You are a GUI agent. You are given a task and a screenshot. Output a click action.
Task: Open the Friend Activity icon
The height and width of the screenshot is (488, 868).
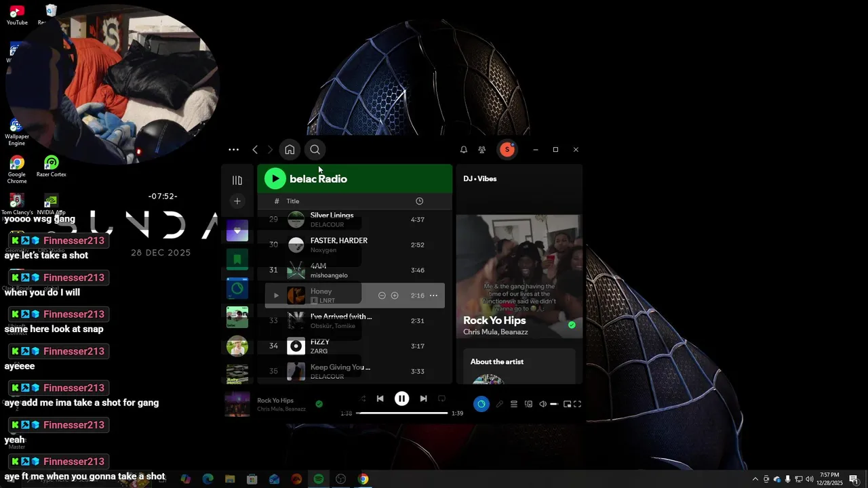482,150
